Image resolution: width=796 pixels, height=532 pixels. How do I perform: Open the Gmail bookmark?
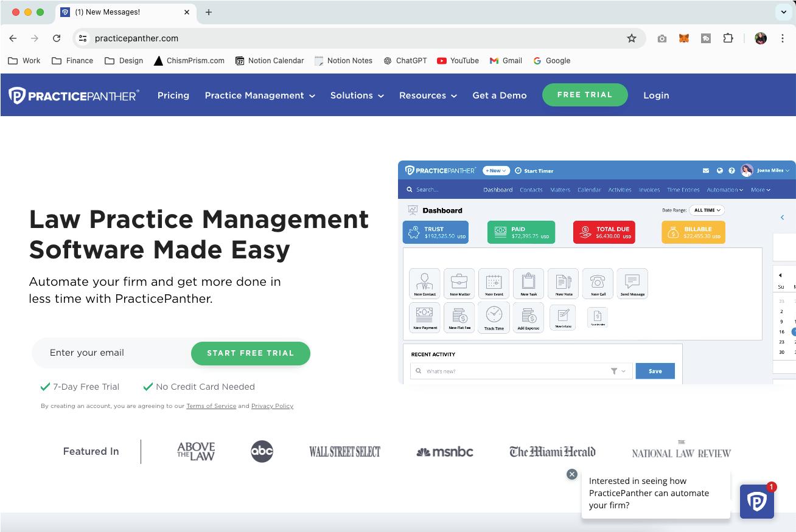coord(506,61)
